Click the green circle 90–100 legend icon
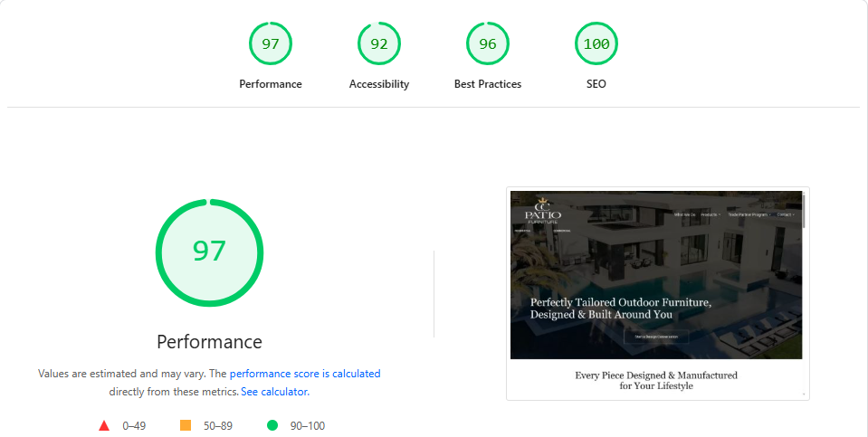 tap(272, 425)
